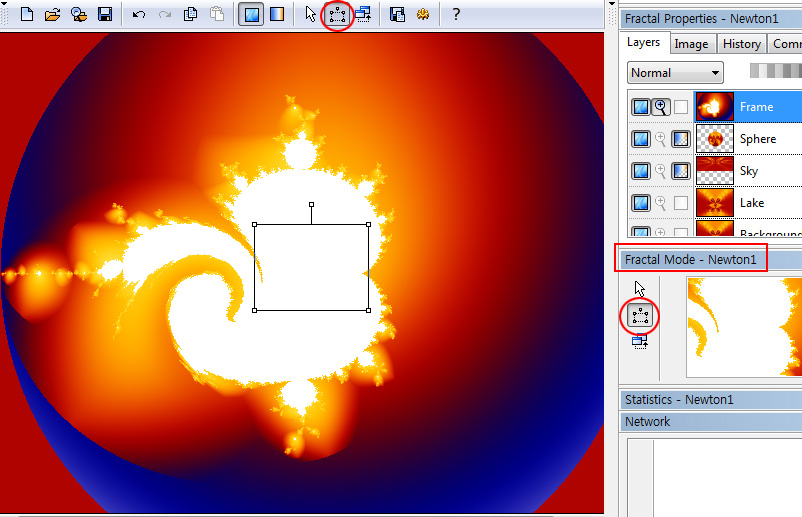Select the Sky layer thumbnail
Screen dimensions: 802x517
pyautogui.click(x=715, y=170)
